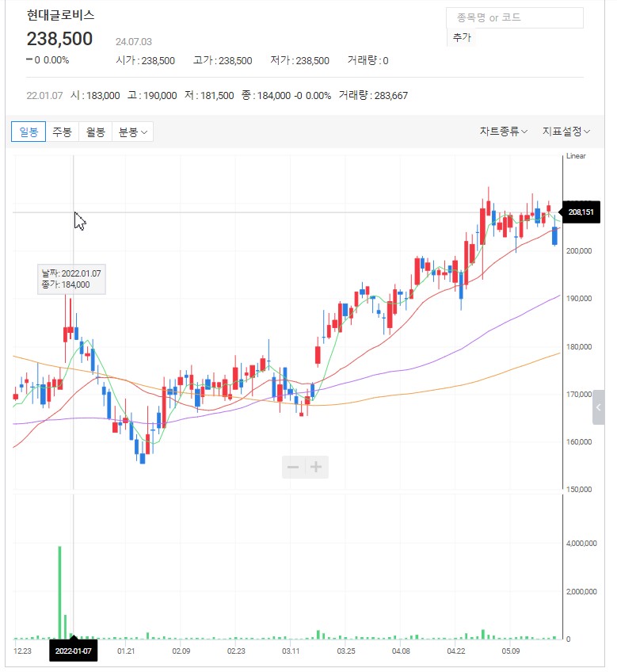Image resolution: width=617 pixels, height=672 pixels.
Task: Click the 거래량:283,667 volume value
Action: (373, 95)
